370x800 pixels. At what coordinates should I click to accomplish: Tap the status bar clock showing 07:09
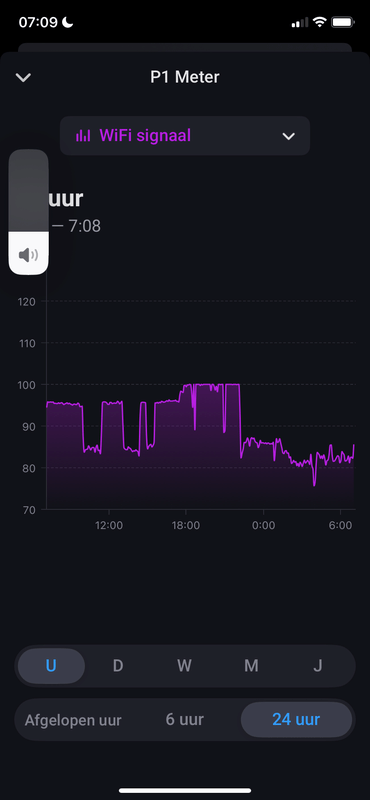[x=39, y=22]
